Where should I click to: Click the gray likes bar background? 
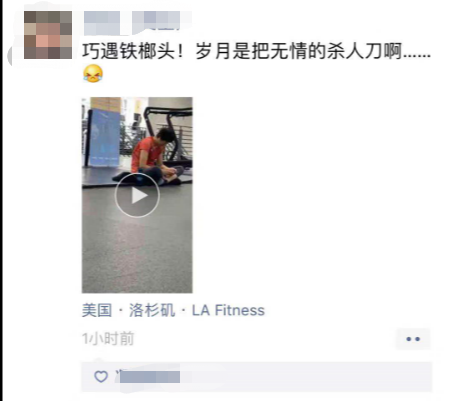tap(257, 377)
